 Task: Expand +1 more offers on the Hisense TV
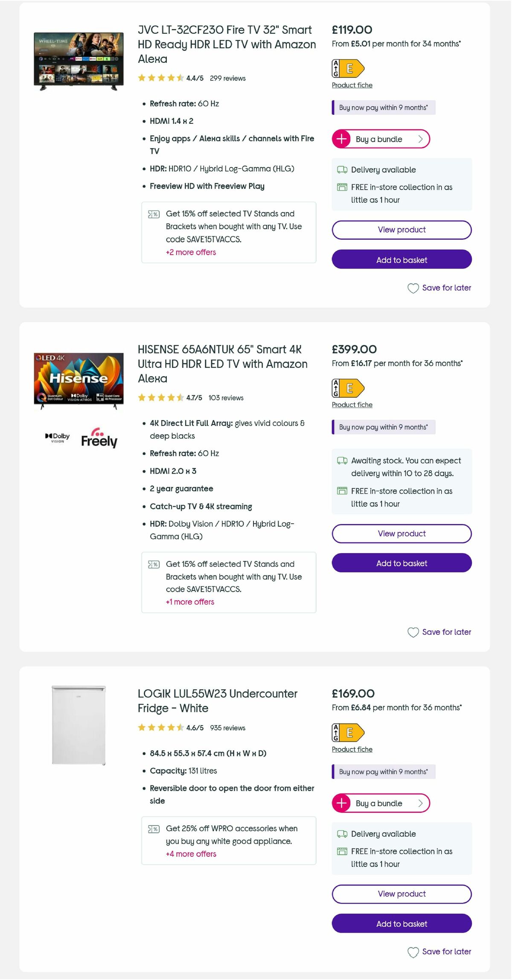tap(190, 602)
